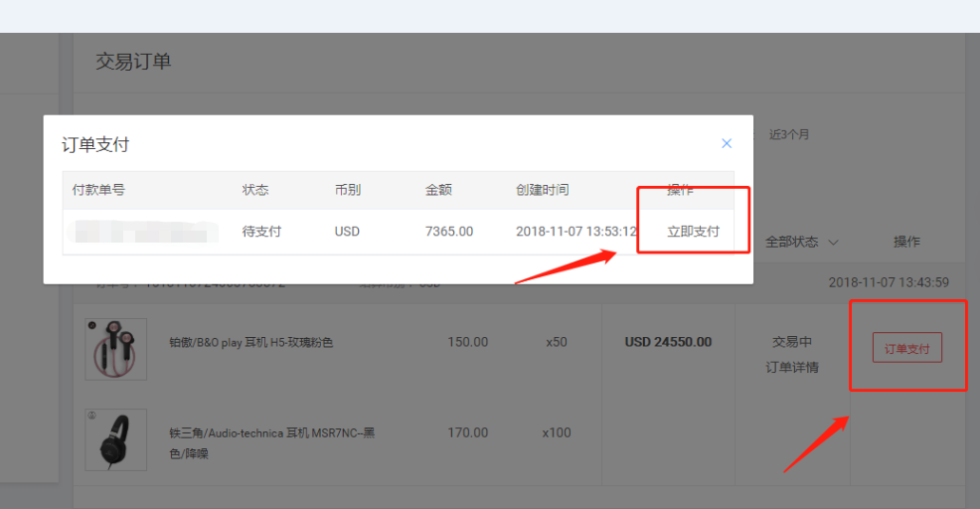Click the 交易中 order status text
980x509 pixels.
point(791,342)
